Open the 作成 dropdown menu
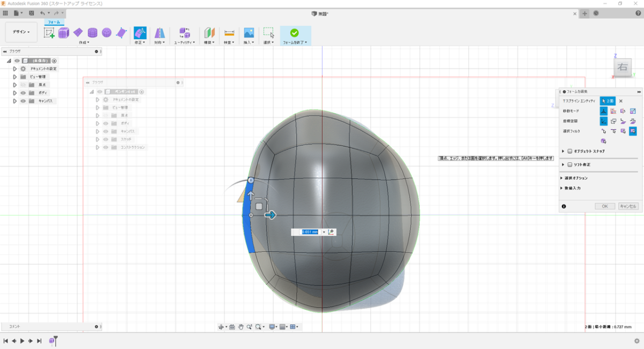The image size is (644, 349). (x=84, y=42)
